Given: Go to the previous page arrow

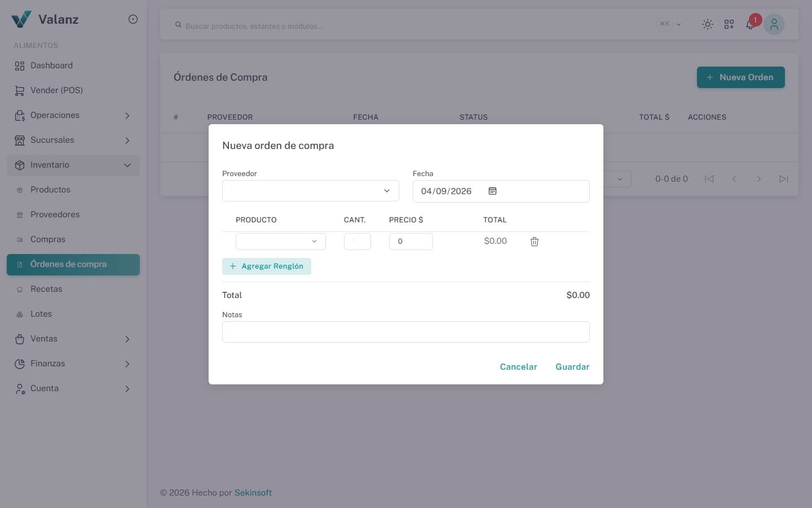Looking at the screenshot, I should (734, 179).
